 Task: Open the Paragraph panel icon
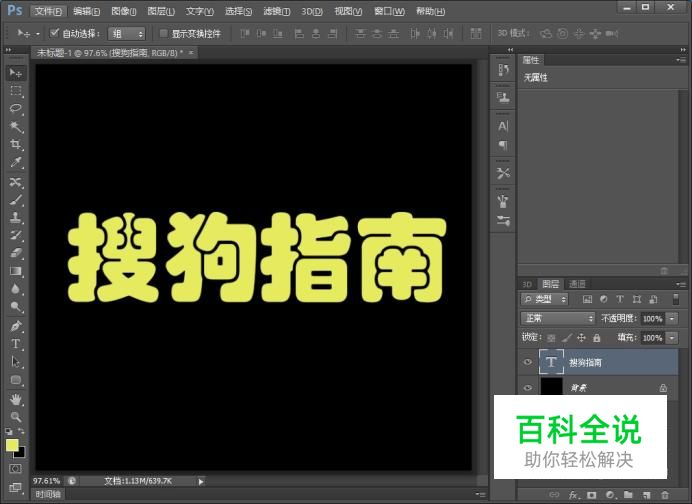pos(503,145)
